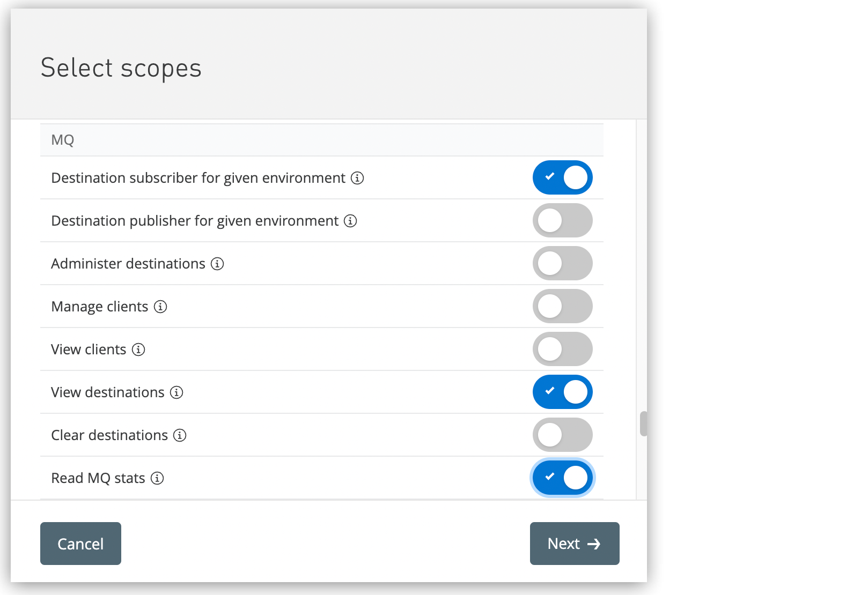Open info icon next to Read MQ stats
This screenshot has height=595, width=868.
click(157, 478)
